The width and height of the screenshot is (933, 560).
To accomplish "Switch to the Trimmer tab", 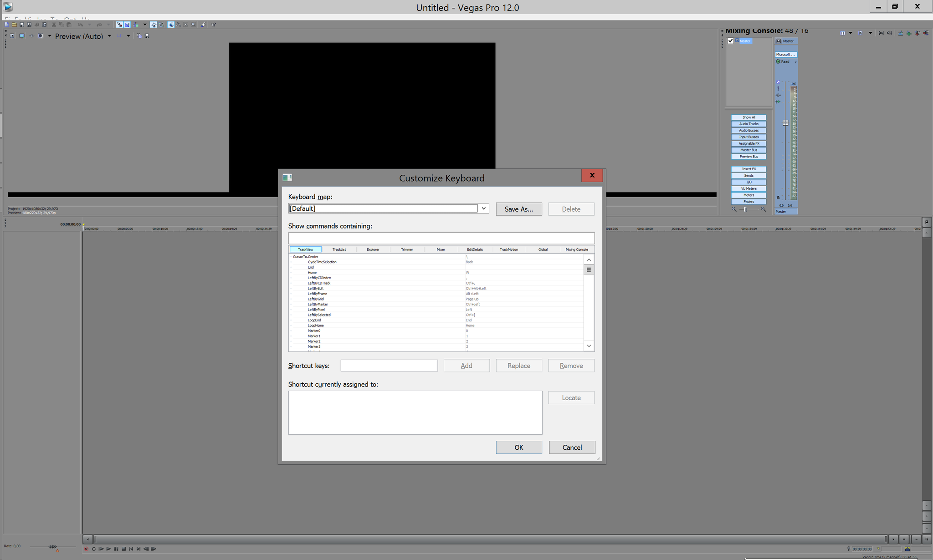I will point(407,249).
